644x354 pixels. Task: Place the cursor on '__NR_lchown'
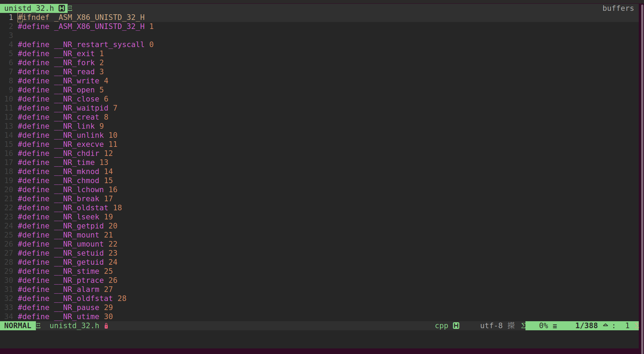pos(79,190)
